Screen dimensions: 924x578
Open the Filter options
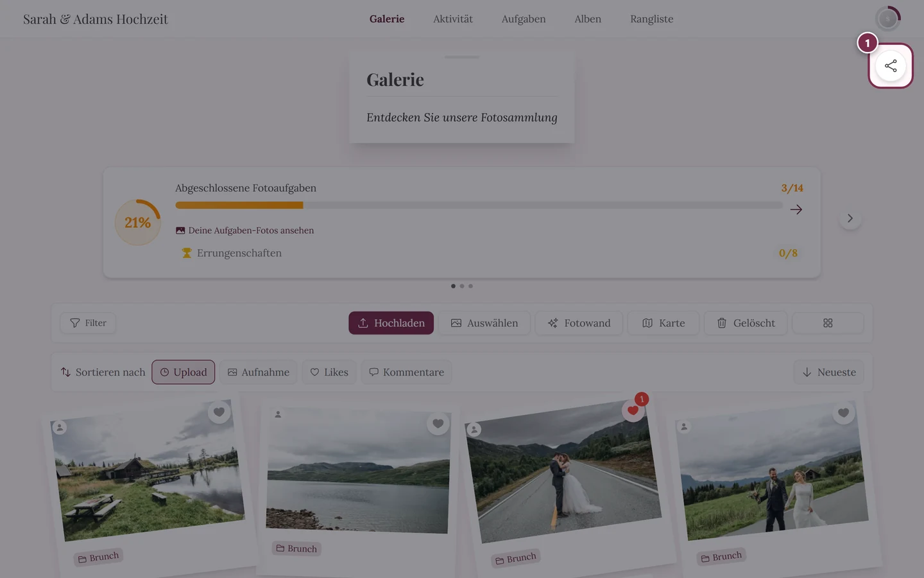88,323
